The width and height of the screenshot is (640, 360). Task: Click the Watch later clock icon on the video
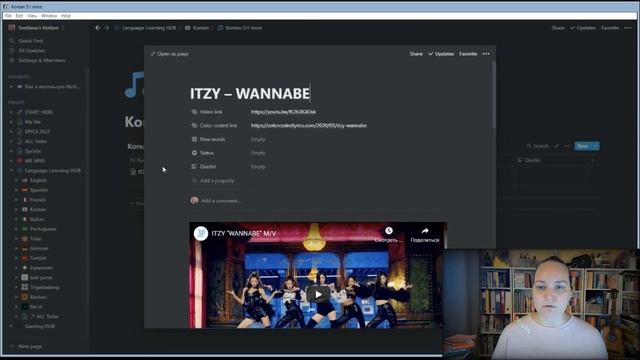coord(389,231)
